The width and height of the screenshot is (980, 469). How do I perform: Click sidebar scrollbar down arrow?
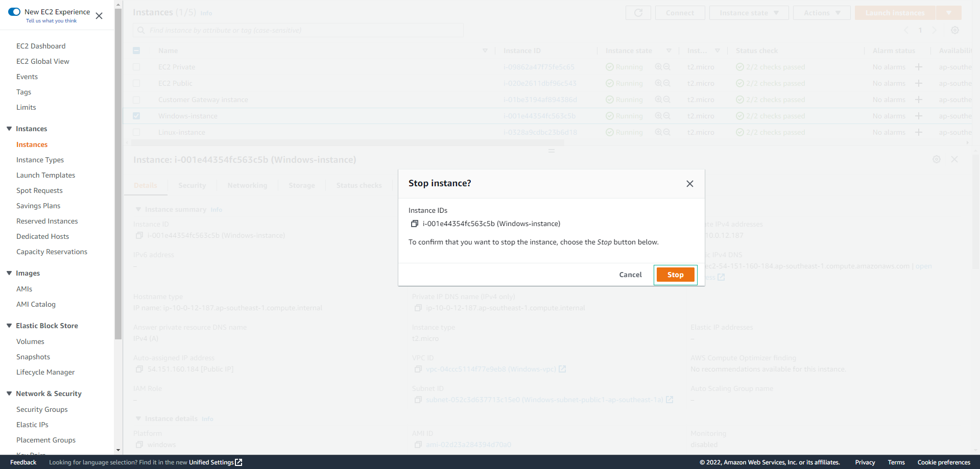[x=118, y=450]
